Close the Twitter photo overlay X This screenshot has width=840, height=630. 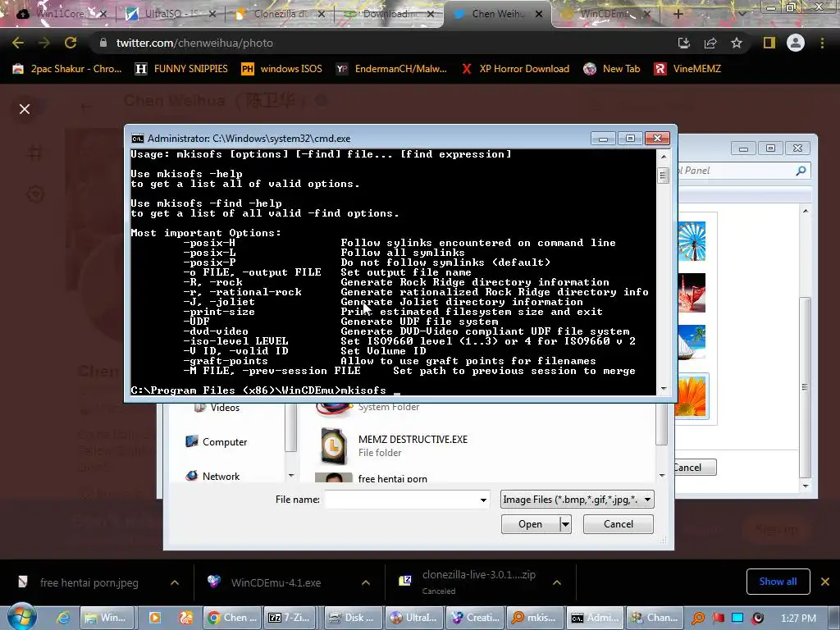25,109
